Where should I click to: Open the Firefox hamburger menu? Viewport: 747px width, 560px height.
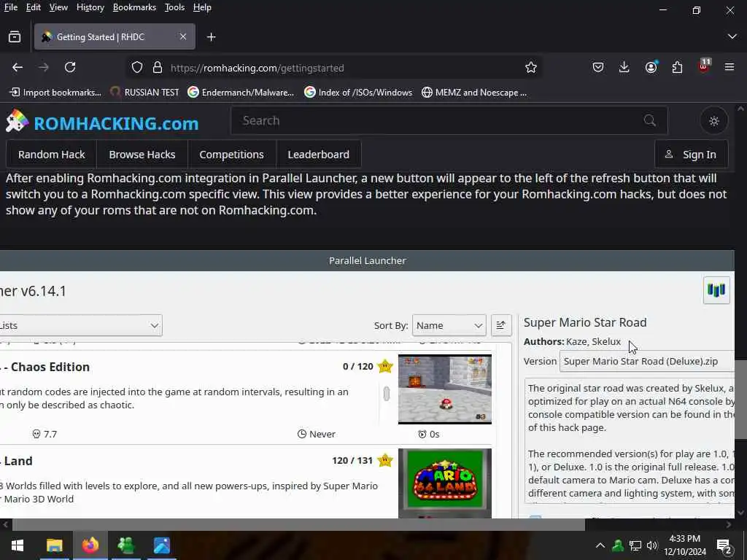729,67
